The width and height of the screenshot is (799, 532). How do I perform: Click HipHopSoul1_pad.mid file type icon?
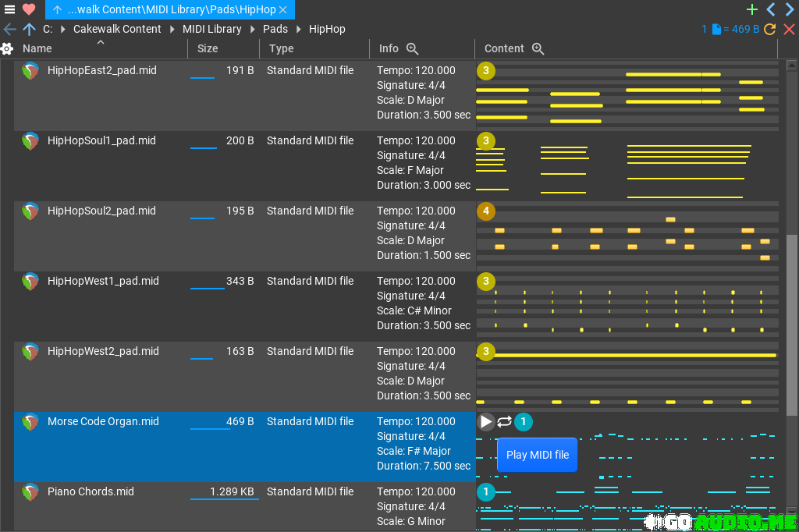[30, 141]
